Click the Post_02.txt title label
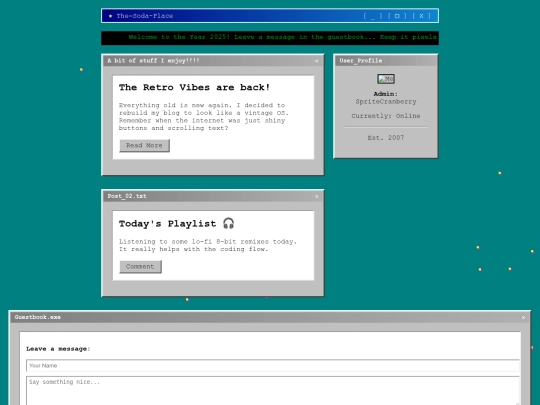 pyautogui.click(x=127, y=196)
